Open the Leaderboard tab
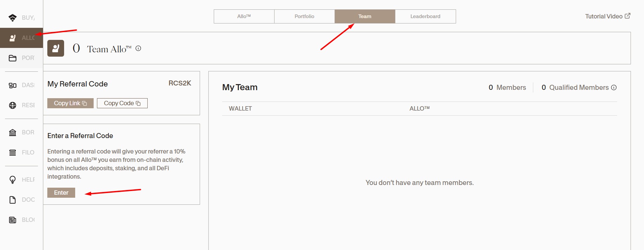Viewport: 644px width, 250px height. 425,16
